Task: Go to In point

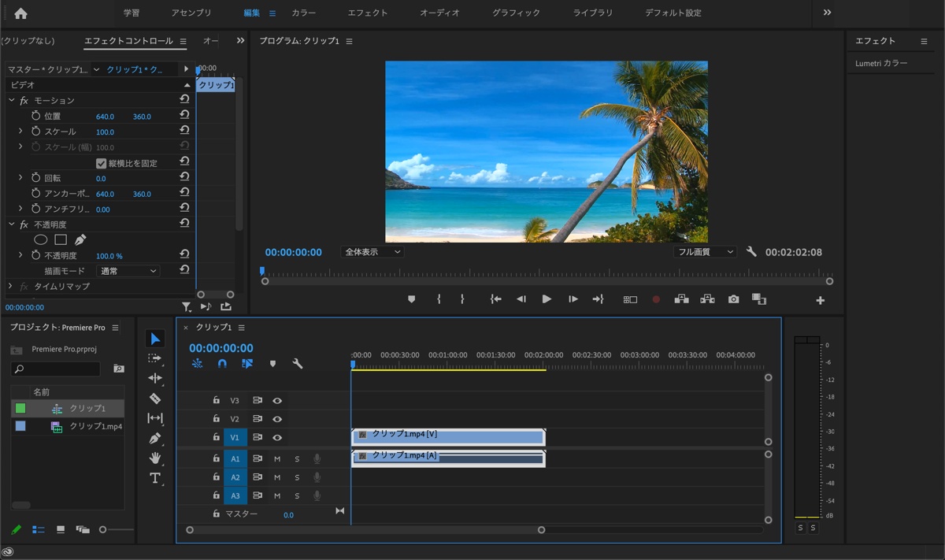Action: pyautogui.click(x=495, y=299)
